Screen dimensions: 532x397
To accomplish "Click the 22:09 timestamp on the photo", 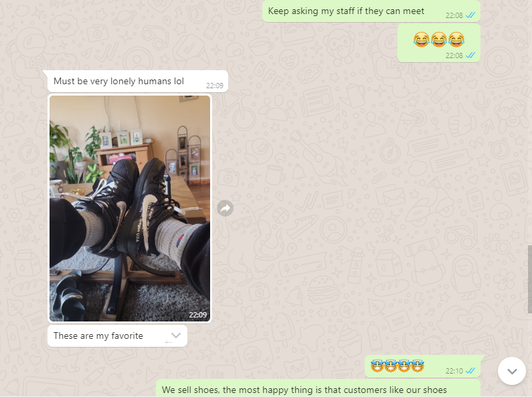I will (198, 315).
